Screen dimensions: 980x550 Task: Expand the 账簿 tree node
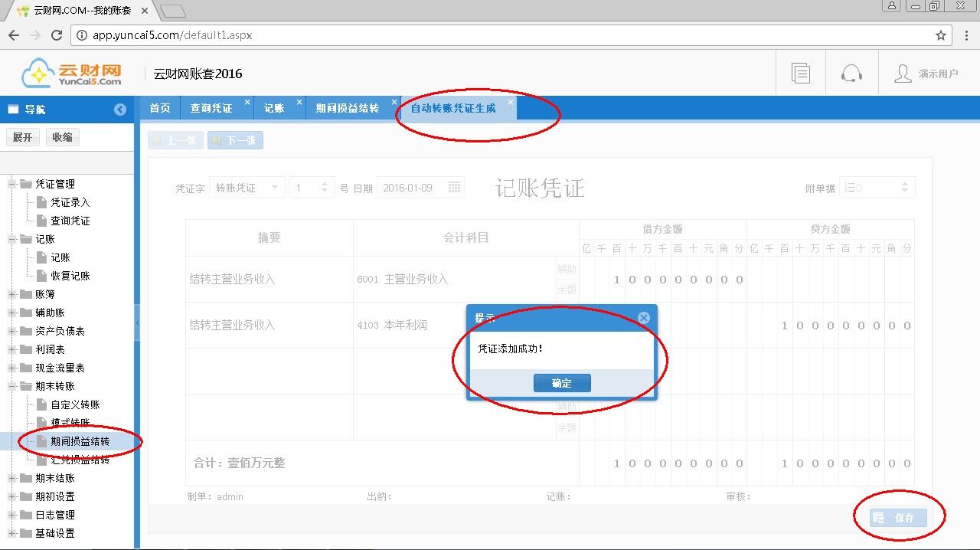tap(12, 294)
